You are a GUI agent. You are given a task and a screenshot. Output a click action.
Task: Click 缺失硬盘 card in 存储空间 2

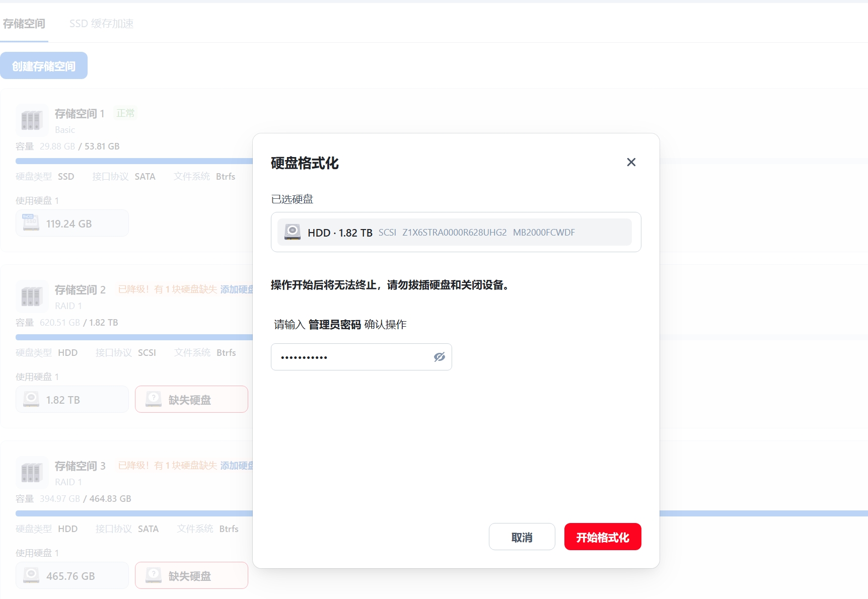pyautogui.click(x=191, y=399)
